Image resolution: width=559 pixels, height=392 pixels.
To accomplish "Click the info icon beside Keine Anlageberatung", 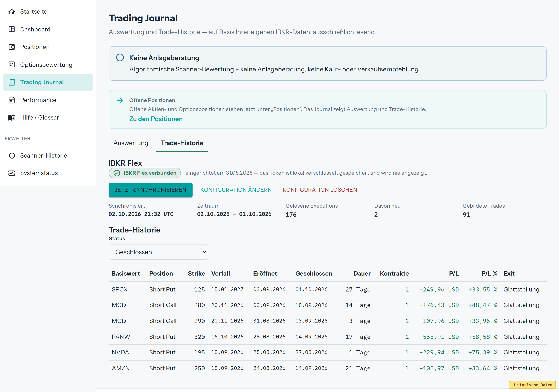I will (x=120, y=57).
